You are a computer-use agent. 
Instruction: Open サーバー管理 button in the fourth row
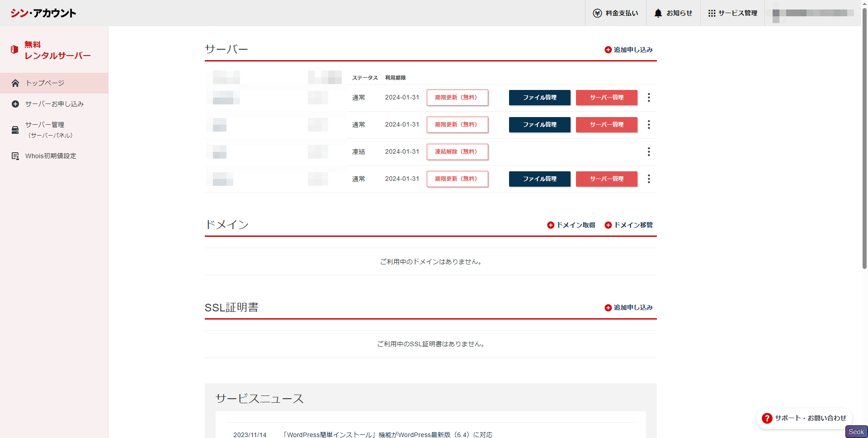pos(606,179)
